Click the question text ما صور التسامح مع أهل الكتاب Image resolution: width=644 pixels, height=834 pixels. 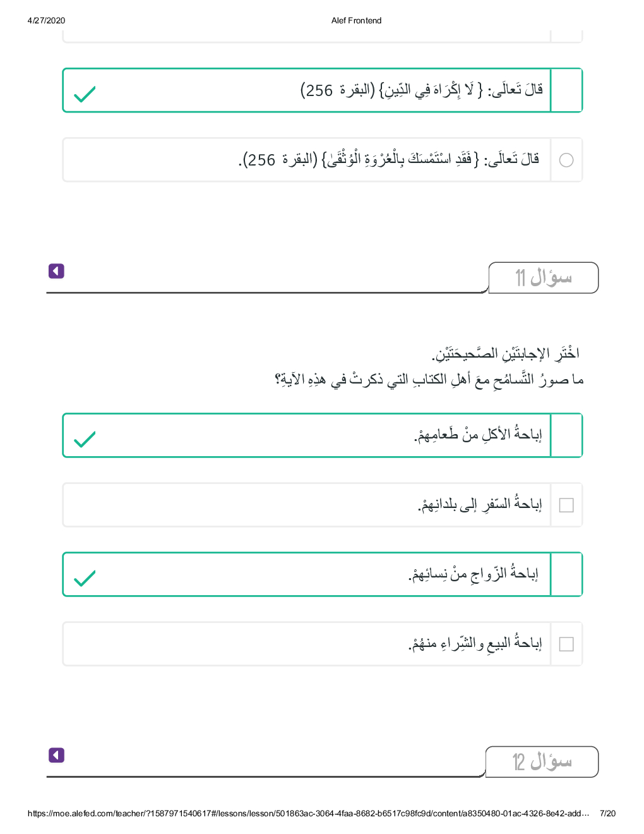pos(429,379)
